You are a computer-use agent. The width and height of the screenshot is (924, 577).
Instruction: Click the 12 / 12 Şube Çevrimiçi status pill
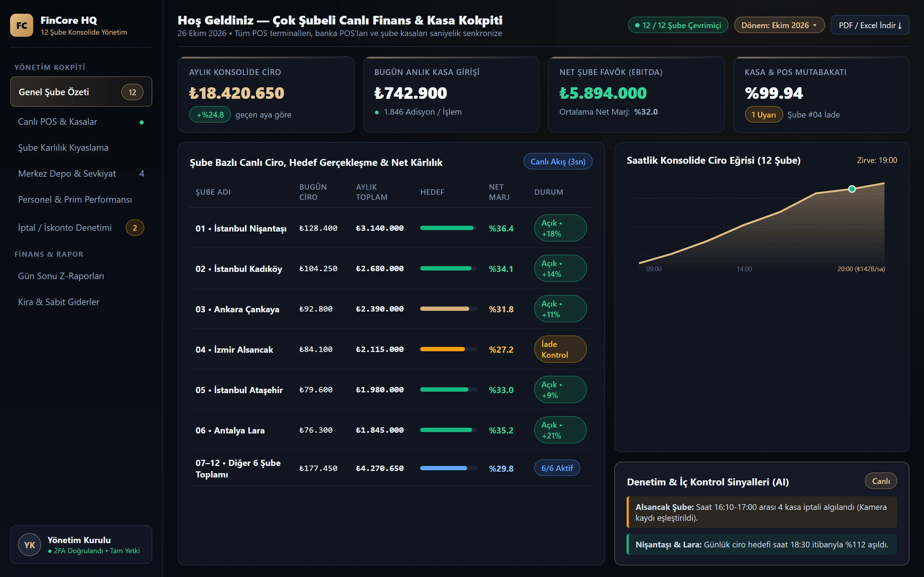tap(678, 25)
